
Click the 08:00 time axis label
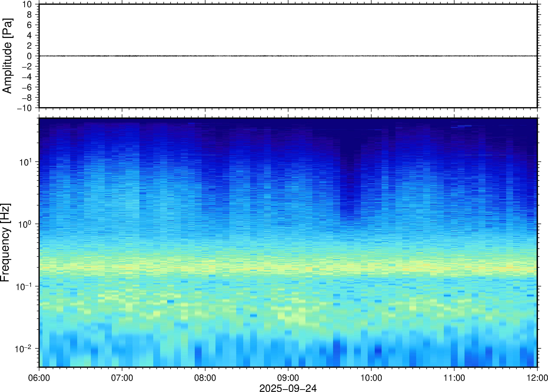click(x=205, y=378)
